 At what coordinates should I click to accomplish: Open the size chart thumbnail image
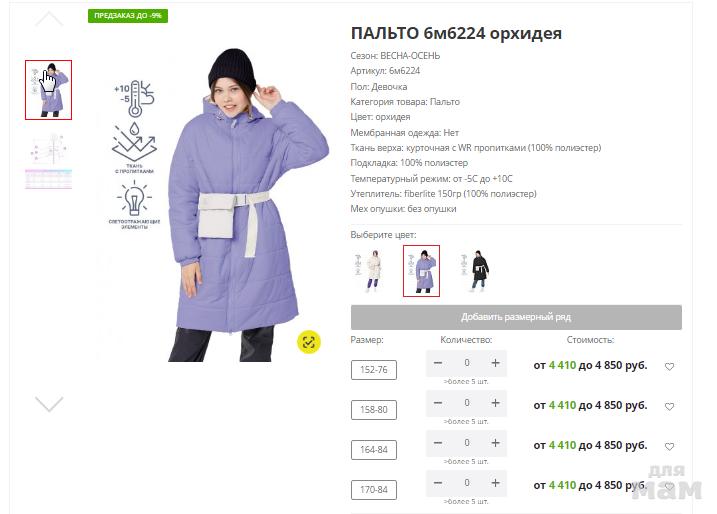48,161
